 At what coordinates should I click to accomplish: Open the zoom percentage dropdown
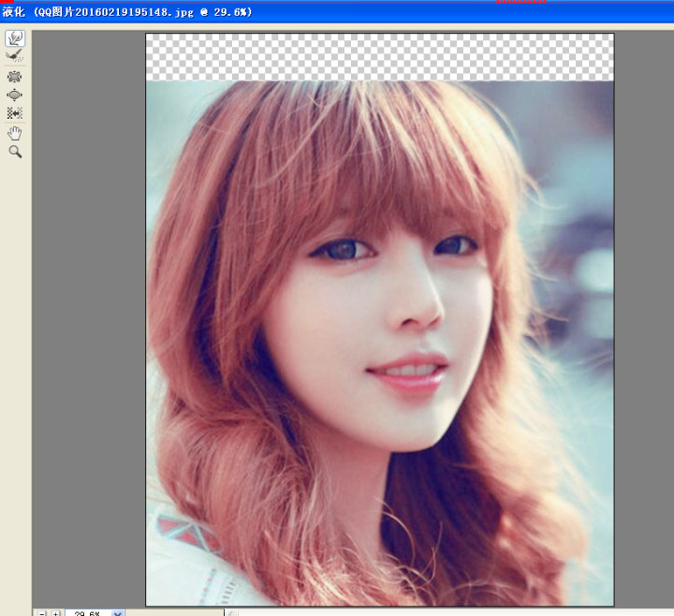[118, 612]
